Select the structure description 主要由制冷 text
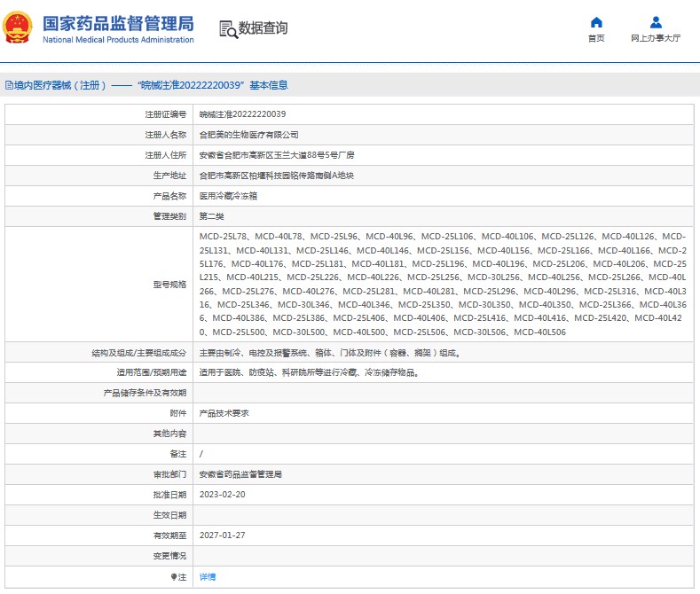Viewport: 700px width, 594px height. click(331, 353)
